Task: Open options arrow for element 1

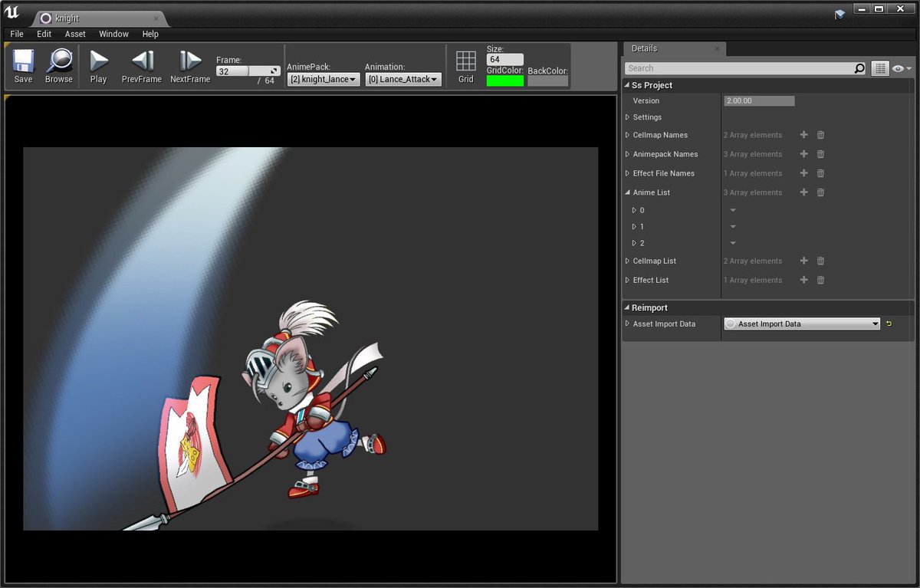Action: [x=733, y=227]
